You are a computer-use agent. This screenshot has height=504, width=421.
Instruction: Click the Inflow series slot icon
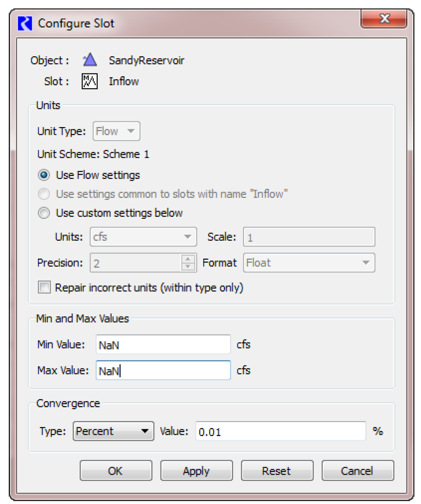(x=89, y=81)
